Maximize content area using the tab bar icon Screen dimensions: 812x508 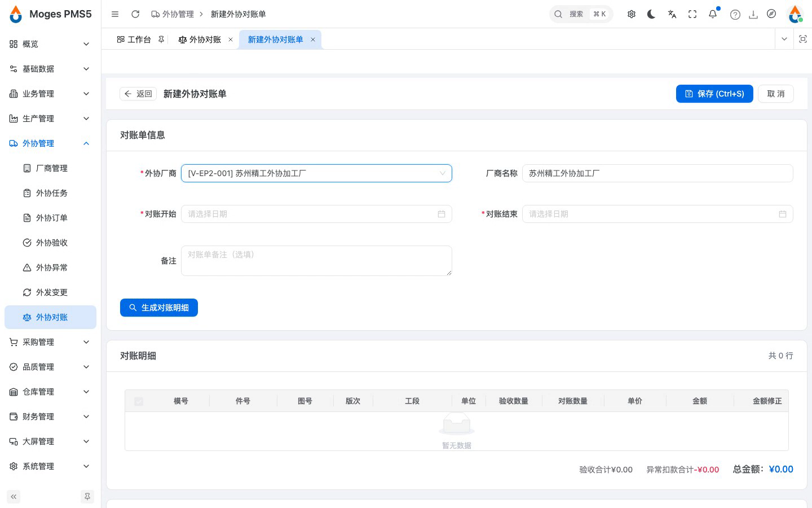(803, 39)
